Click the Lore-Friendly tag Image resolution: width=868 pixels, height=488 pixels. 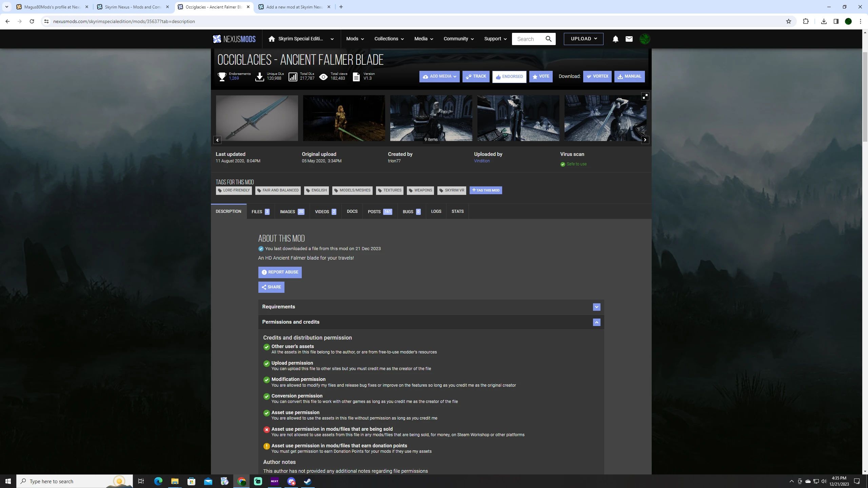pos(234,190)
